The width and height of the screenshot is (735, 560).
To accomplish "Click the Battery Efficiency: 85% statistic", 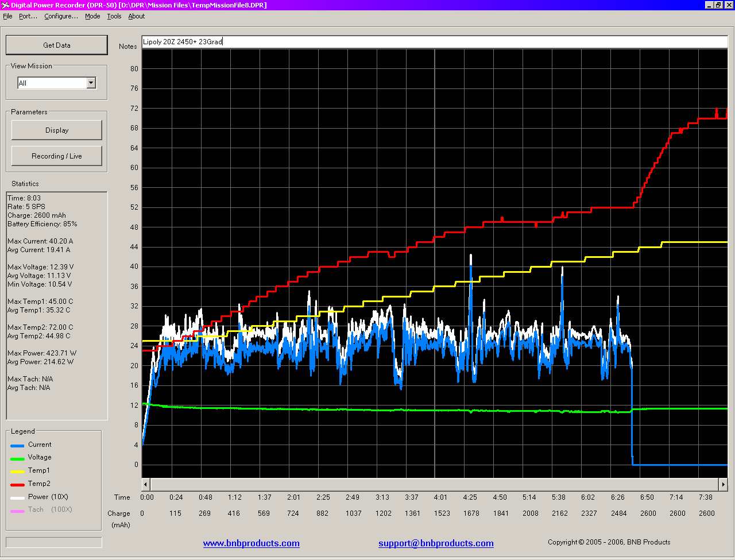I will coord(42,224).
